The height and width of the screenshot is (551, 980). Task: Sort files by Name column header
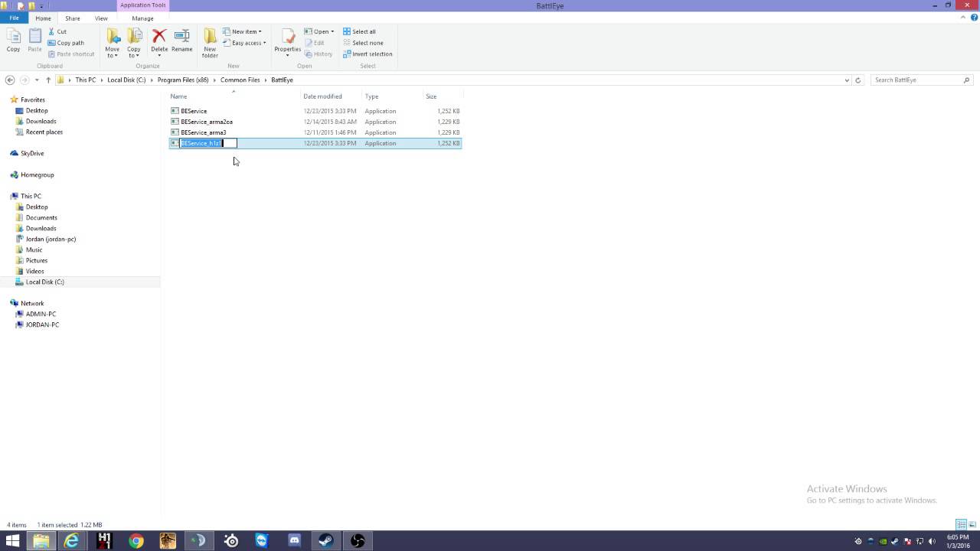pyautogui.click(x=234, y=96)
